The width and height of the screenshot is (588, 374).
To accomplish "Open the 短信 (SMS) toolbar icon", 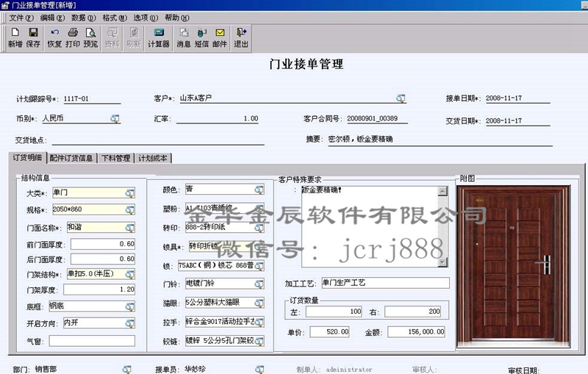I will pos(201,37).
